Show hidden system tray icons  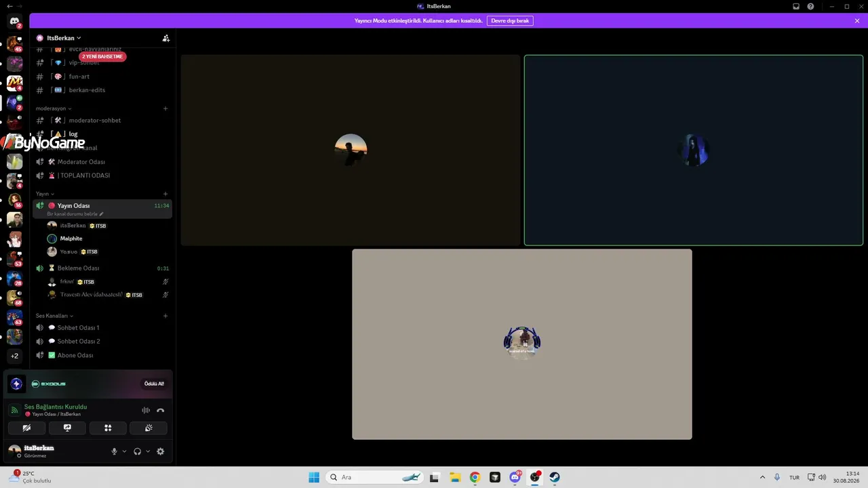[762, 477]
